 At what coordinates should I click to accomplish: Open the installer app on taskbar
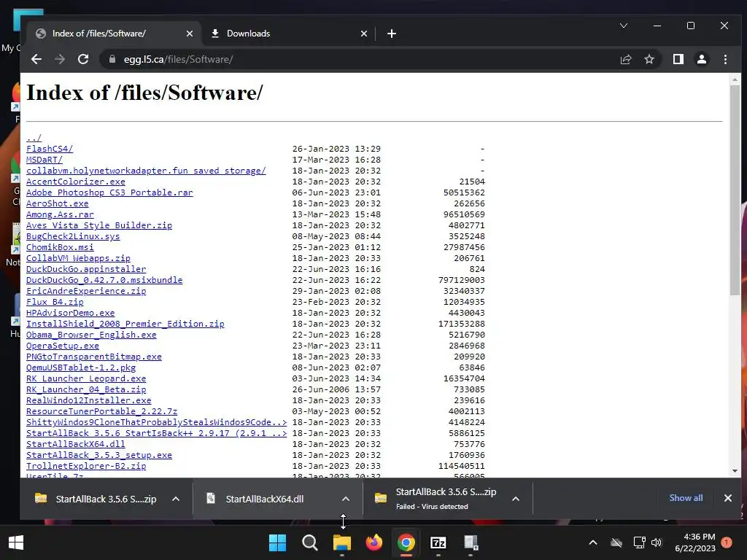(x=471, y=542)
